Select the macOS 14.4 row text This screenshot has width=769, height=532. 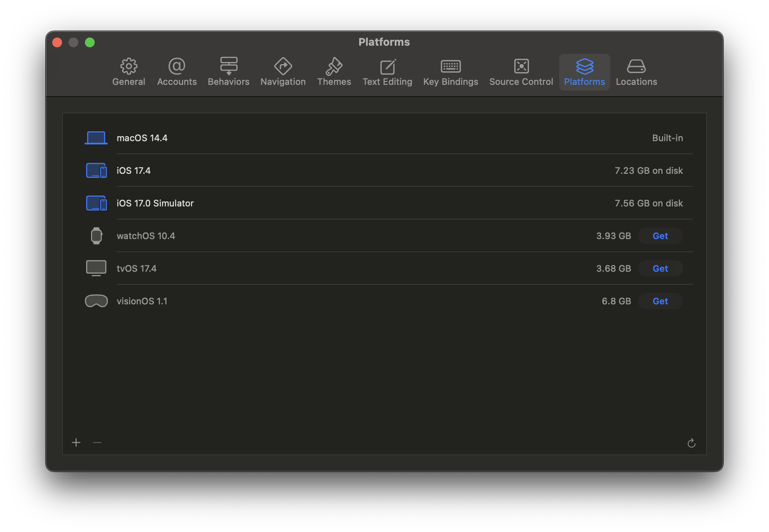(x=142, y=138)
